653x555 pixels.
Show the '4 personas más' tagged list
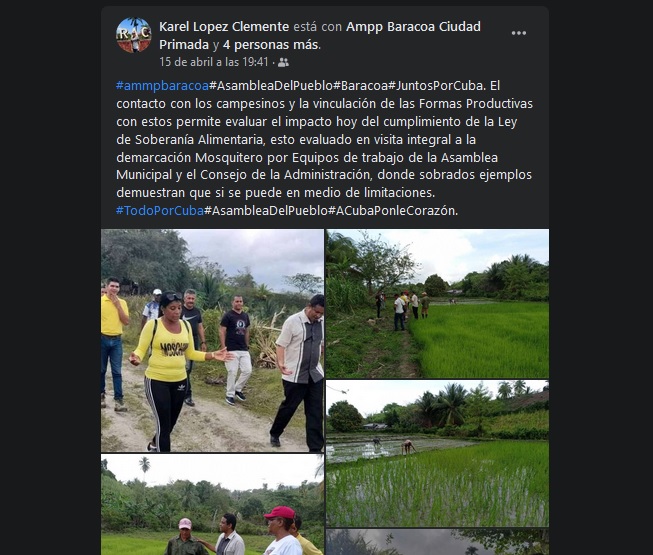coord(271,45)
